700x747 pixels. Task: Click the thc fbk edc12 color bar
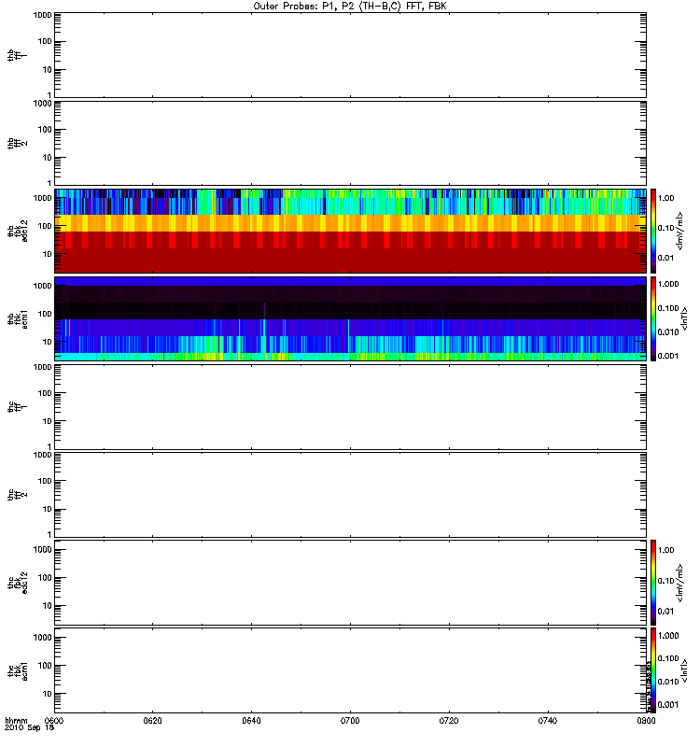pyautogui.click(x=653, y=582)
